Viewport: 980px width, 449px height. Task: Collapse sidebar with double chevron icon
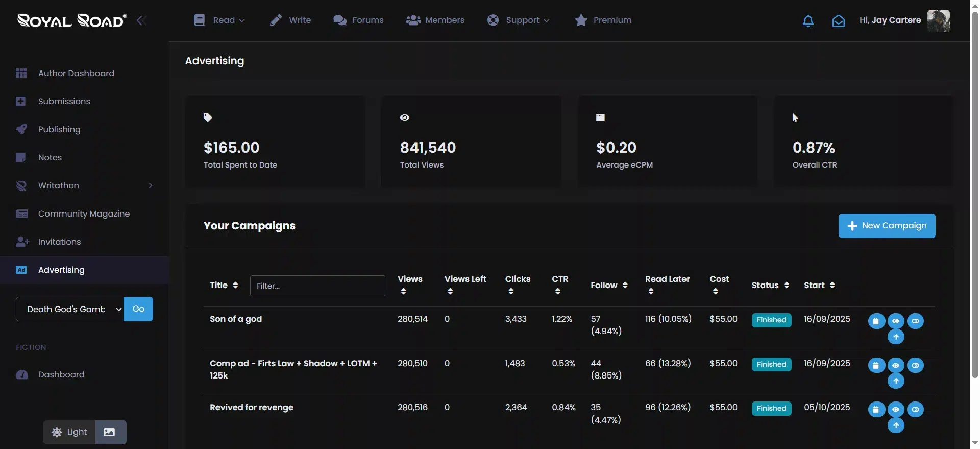(x=142, y=20)
